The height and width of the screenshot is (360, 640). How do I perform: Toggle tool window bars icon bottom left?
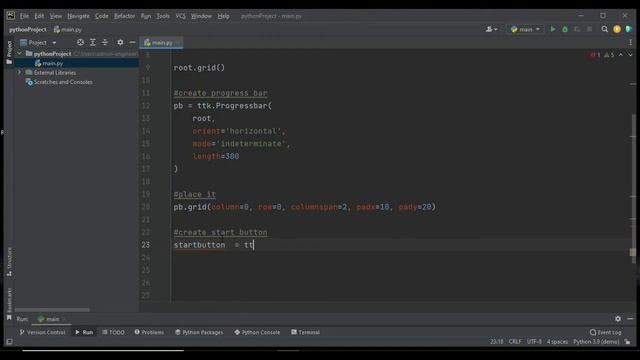point(9,342)
